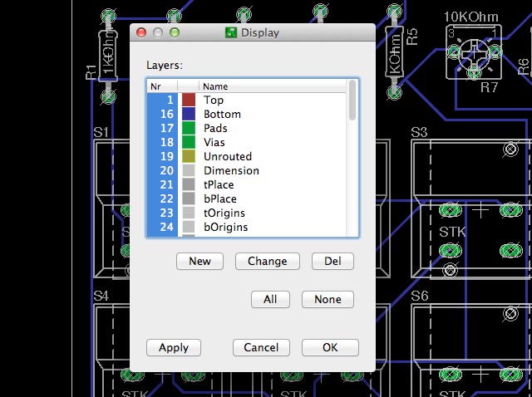Hide all layers with the None button

point(328,299)
